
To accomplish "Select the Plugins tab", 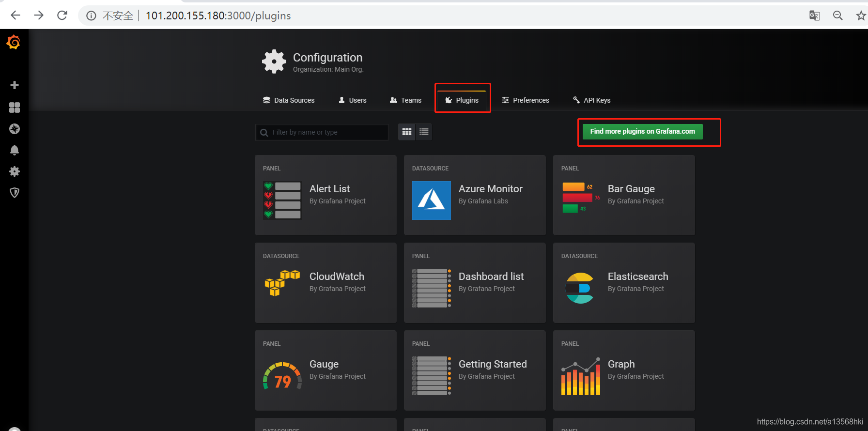I will pyautogui.click(x=462, y=100).
